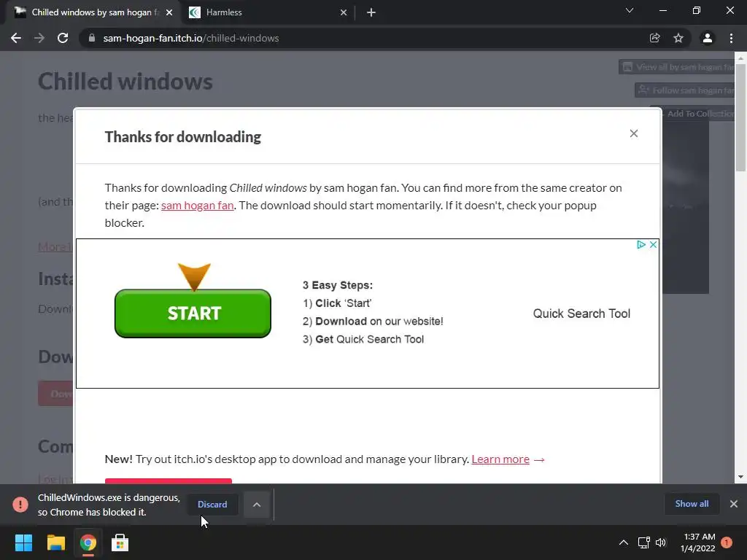Image resolution: width=747 pixels, height=560 pixels.
Task: Share this page icon in address bar
Action: pos(655,38)
